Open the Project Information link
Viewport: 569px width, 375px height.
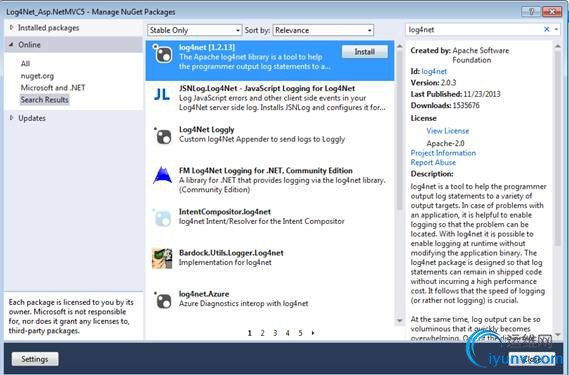click(x=443, y=153)
